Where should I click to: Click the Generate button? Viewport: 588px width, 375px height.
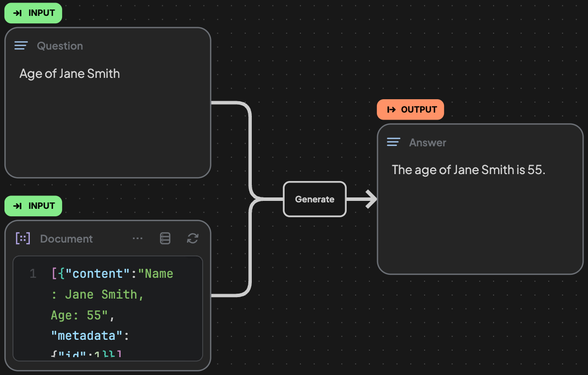315,199
